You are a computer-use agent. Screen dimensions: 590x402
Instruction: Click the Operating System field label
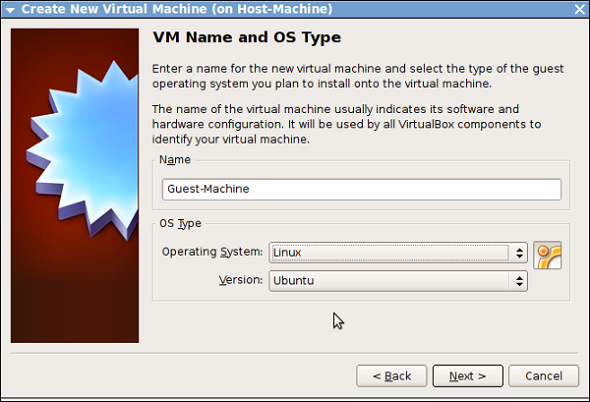212,252
